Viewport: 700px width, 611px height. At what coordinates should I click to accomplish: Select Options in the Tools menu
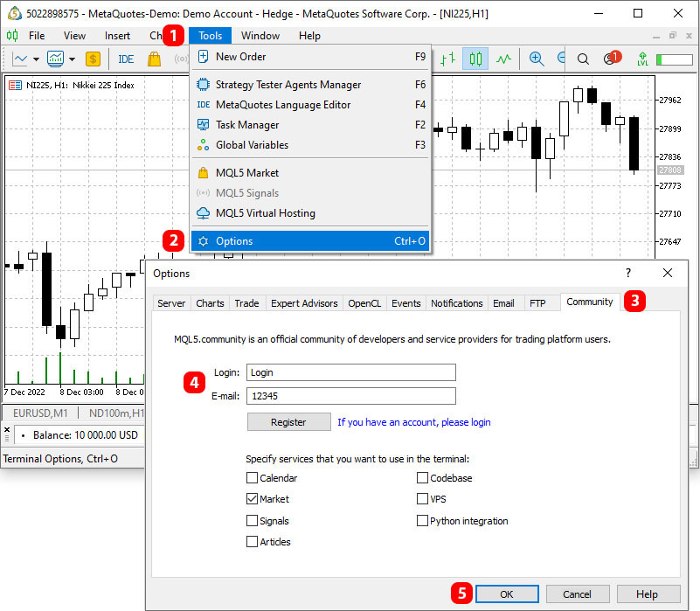[311, 241]
